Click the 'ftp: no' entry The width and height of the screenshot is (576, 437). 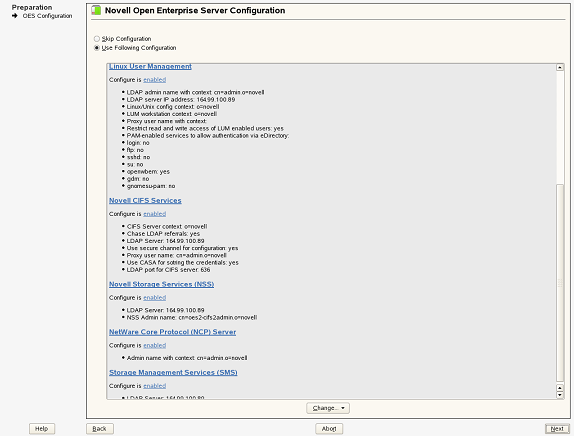(135, 150)
